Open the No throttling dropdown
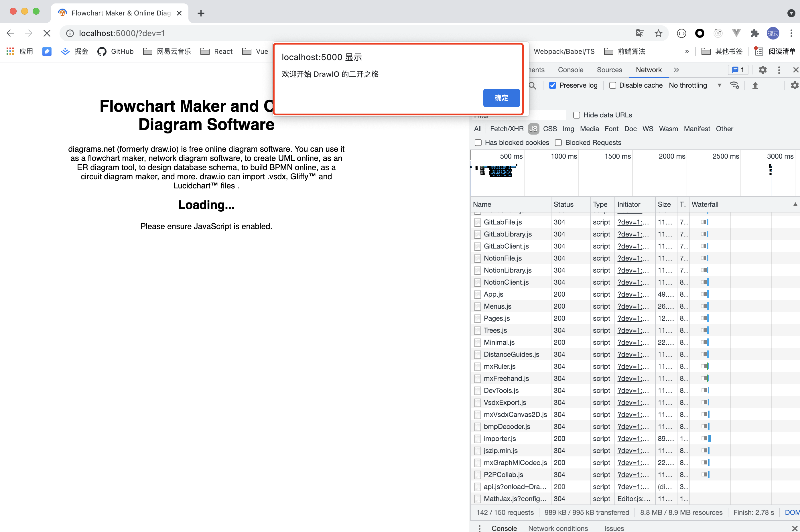 coord(694,86)
